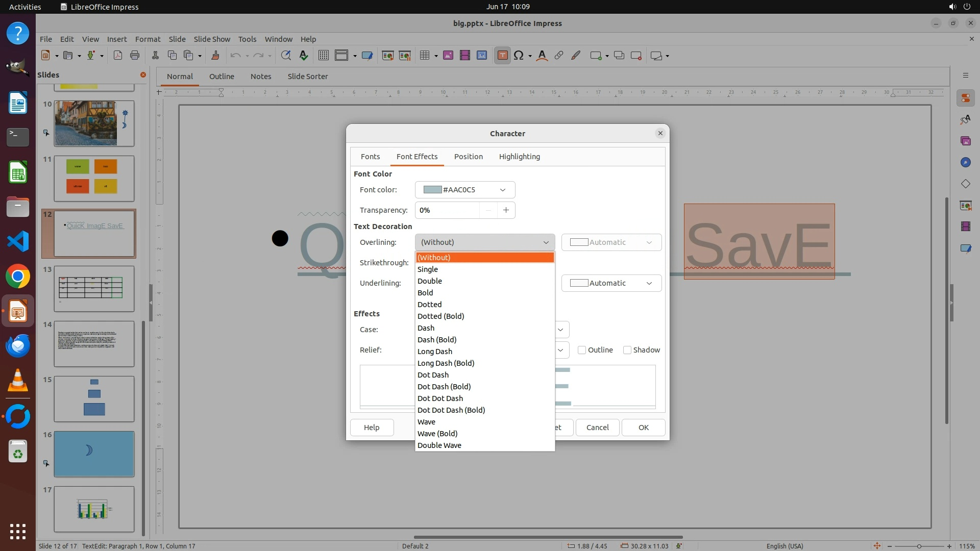Expand the underlining color Automatic dropdown

point(611,283)
